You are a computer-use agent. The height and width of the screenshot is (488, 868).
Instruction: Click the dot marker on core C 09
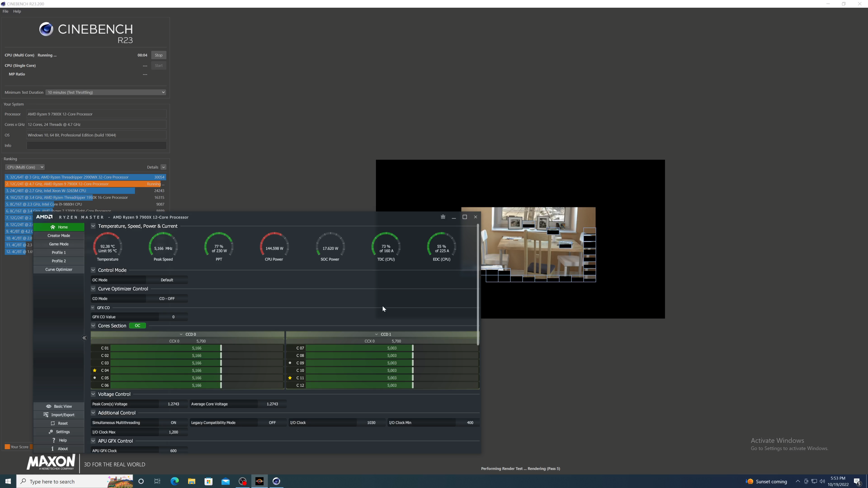290,363
